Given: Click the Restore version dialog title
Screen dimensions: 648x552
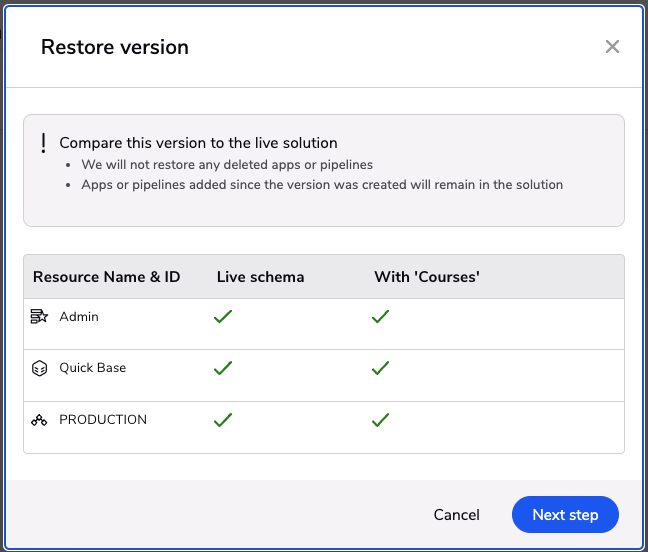Looking at the screenshot, I should click(114, 47).
